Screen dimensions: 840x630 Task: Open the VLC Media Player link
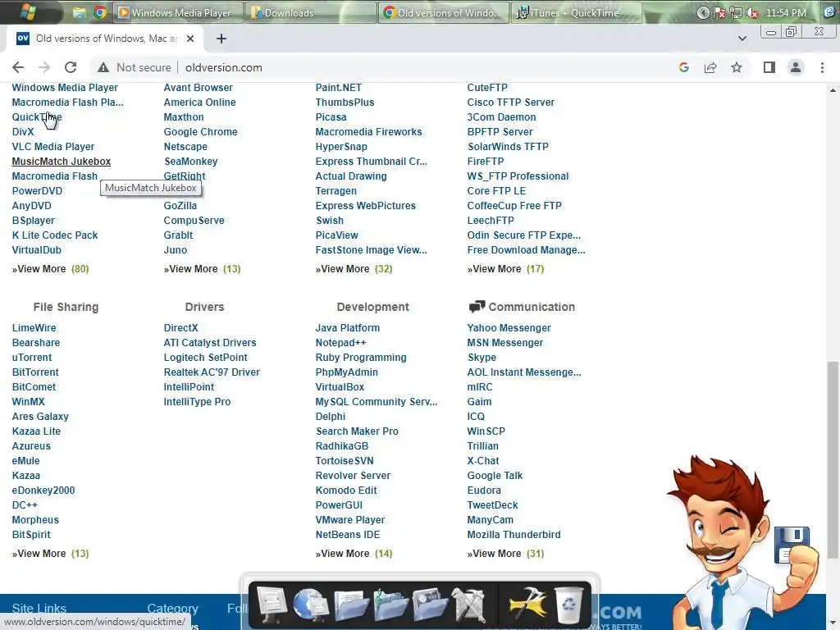pyautogui.click(x=53, y=146)
